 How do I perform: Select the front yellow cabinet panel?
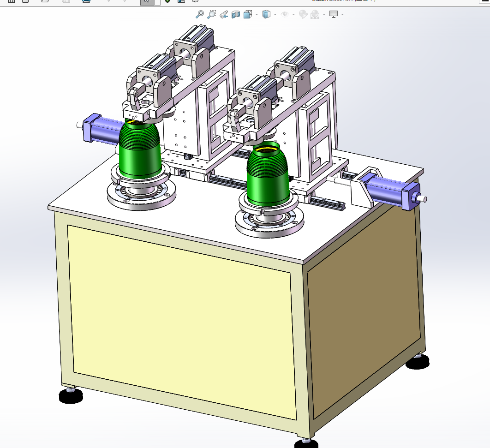click(182, 322)
